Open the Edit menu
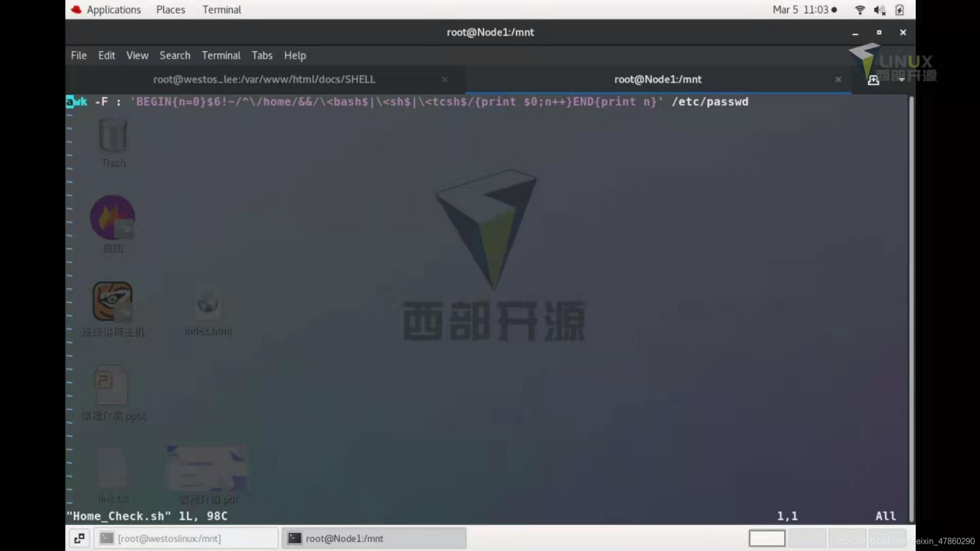 [106, 55]
